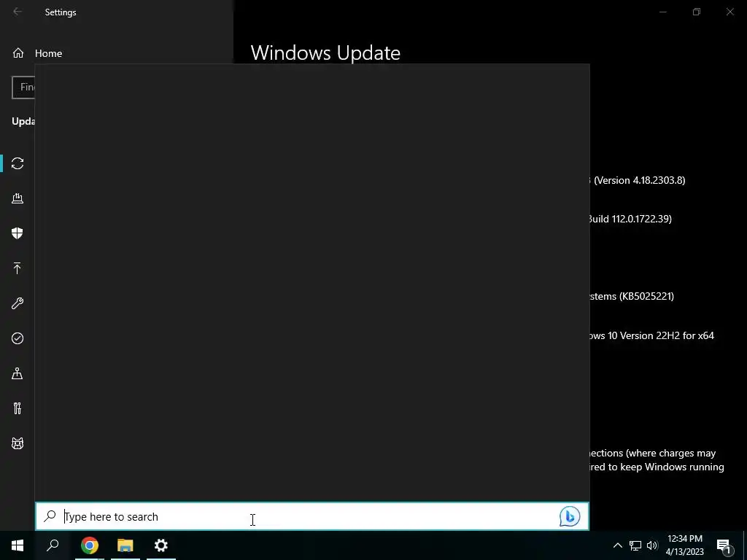Click the Settings back arrow
Screen dimensions: 747x560
click(x=18, y=12)
